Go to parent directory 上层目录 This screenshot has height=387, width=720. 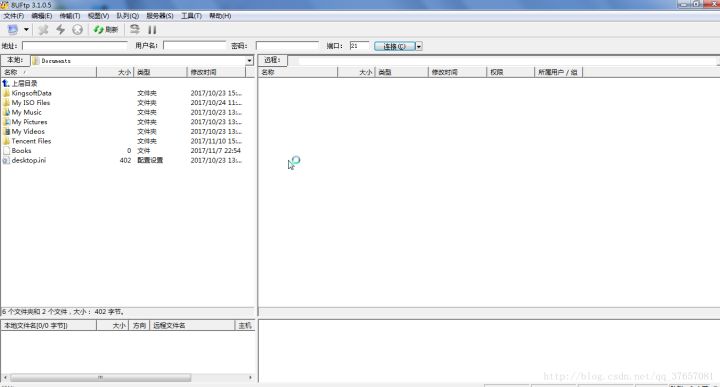point(20,83)
